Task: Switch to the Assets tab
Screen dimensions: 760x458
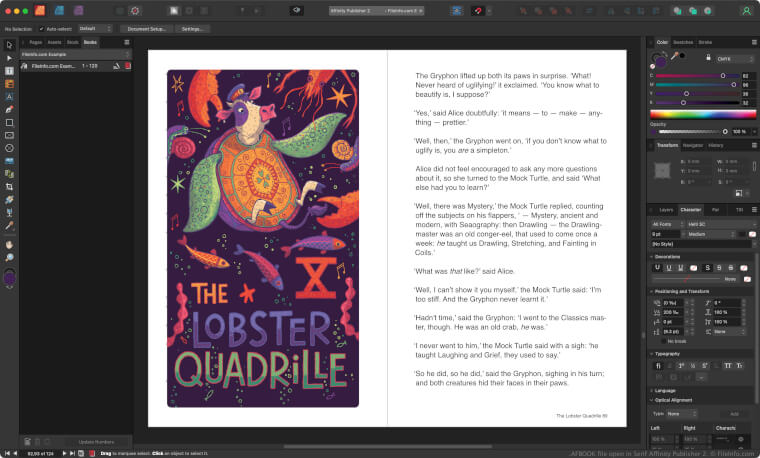Action: [x=54, y=42]
